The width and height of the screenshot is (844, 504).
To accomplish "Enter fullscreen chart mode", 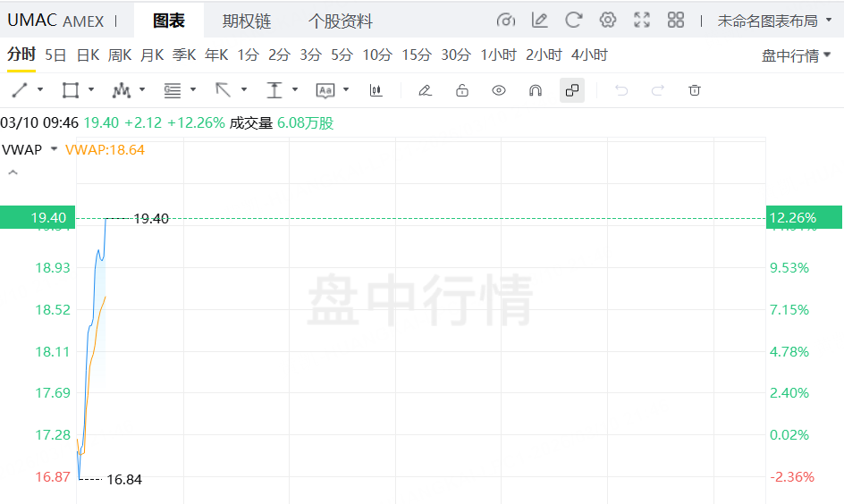I will pos(642,21).
